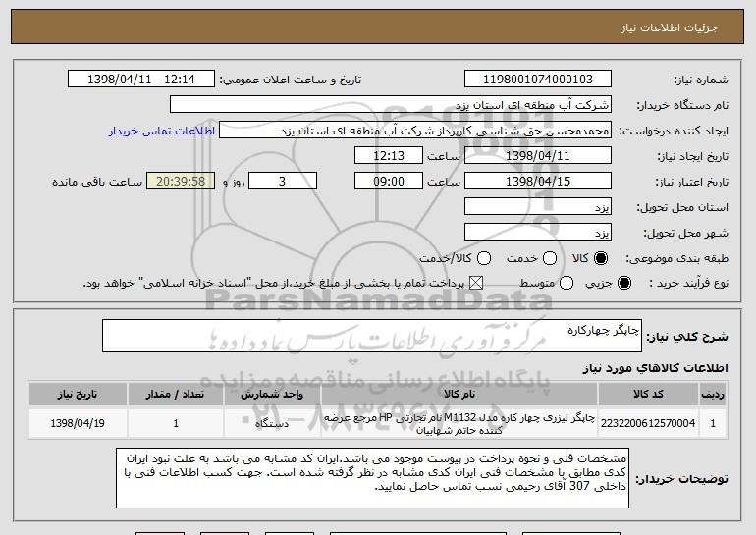Click the delivery city field
Viewport: 756px width, 535px height.
pyautogui.click(x=538, y=233)
